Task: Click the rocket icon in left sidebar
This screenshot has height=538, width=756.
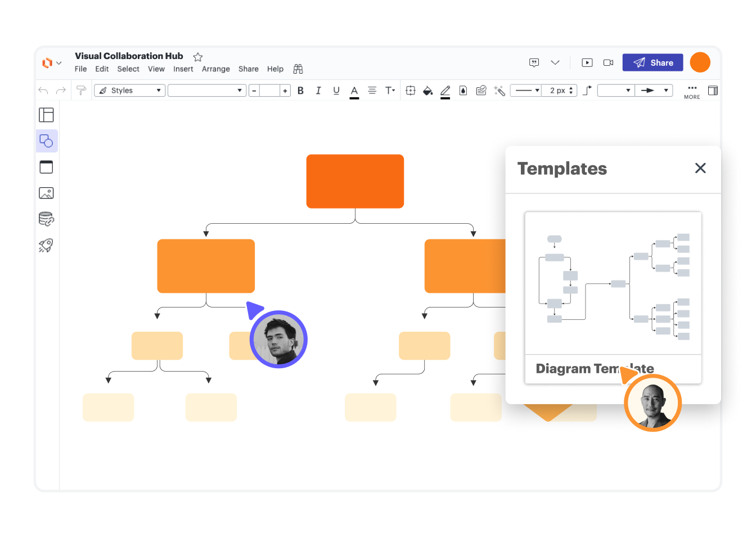Action: click(46, 245)
